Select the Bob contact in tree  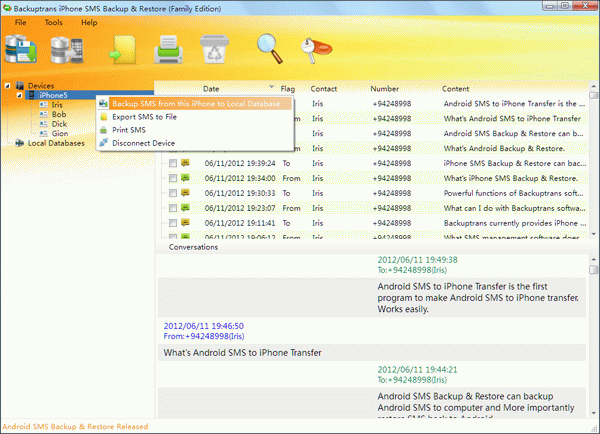pyautogui.click(x=59, y=114)
